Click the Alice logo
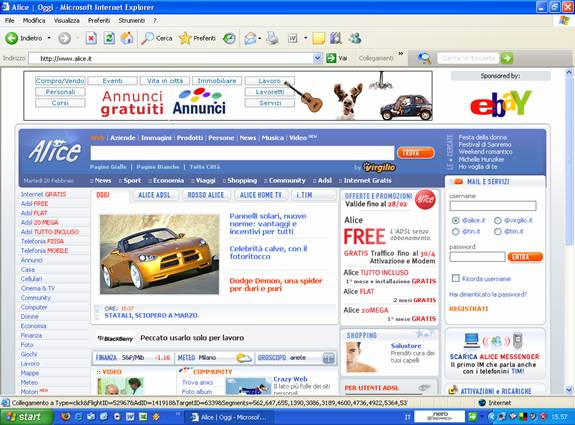This screenshot has width=575, height=425. (x=55, y=150)
